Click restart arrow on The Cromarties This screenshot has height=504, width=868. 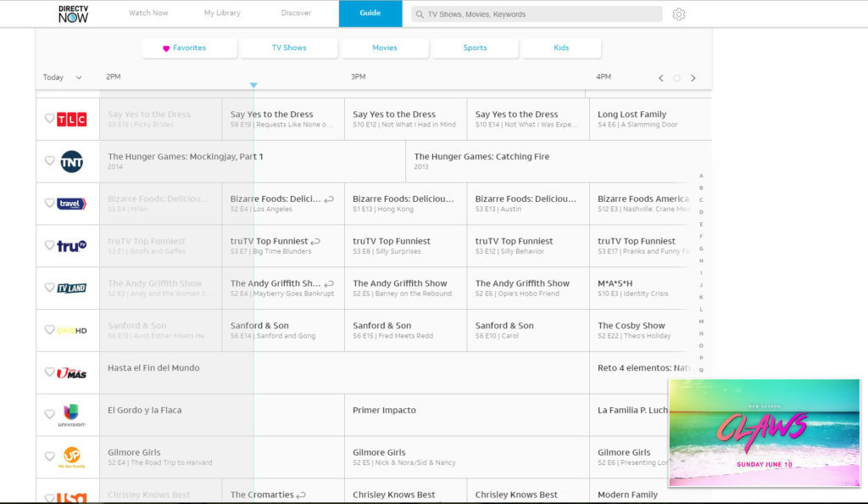click(x=301, y=496)
